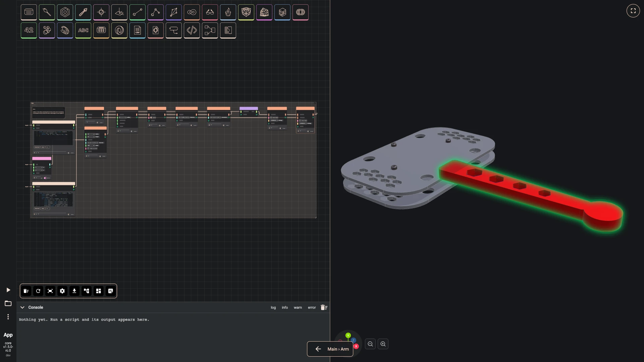Toggle the info filter in Console
This screenshot has height=362, width=644.
[x=285, y=307]
